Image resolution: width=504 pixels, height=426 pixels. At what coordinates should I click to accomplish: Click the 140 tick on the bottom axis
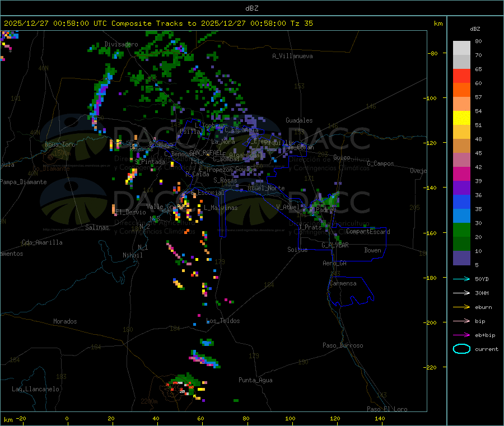(380, 418)
